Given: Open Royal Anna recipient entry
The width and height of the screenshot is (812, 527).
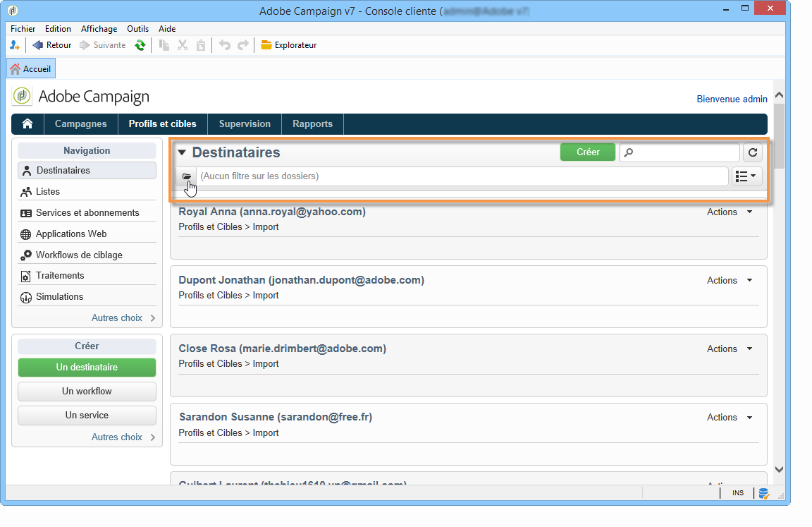Looking at the screenshot, I should [x=272, y=212].
